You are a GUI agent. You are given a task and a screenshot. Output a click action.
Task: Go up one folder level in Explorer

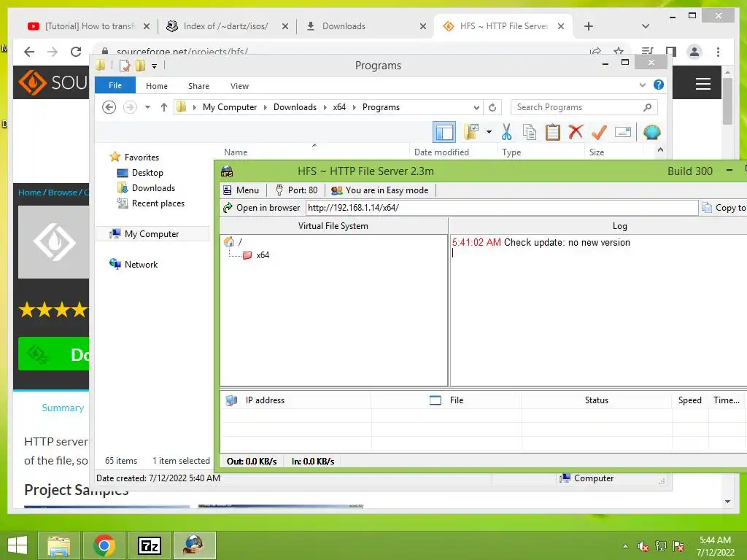point(164,107)
